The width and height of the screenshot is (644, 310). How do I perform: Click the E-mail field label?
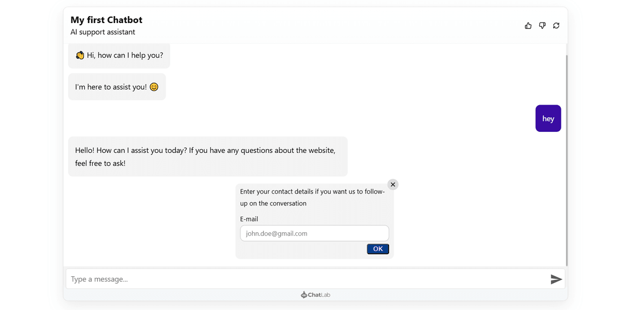click(x=248, y=219)
